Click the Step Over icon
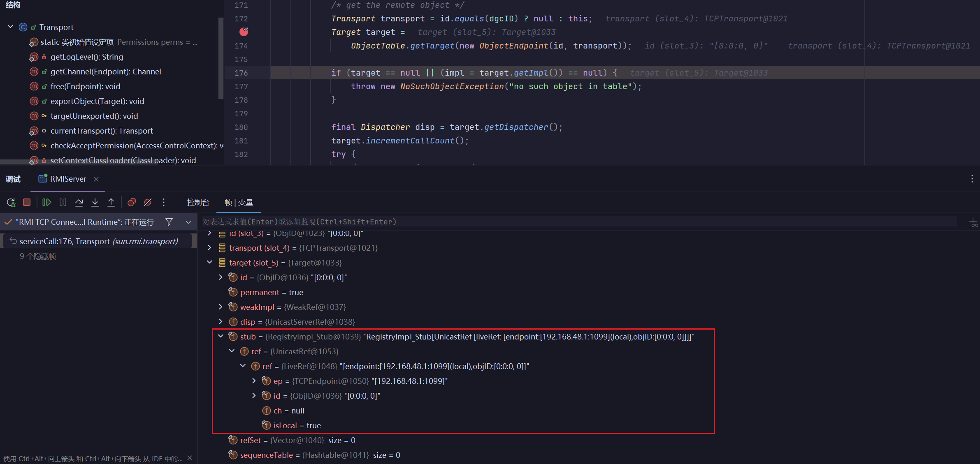The image size is (980, 464). (x=79, y=202)
